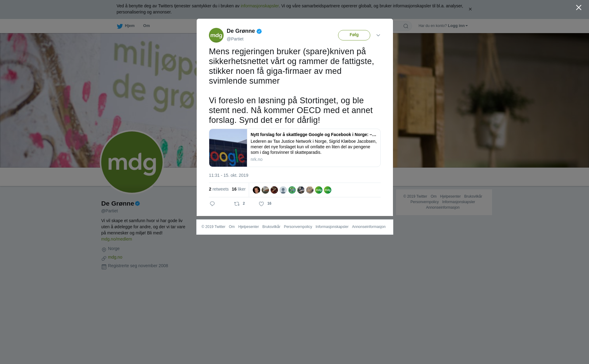Retweet using the retweet arrows icon
Viewport: 589px width, 364px height.
(237, 204)
